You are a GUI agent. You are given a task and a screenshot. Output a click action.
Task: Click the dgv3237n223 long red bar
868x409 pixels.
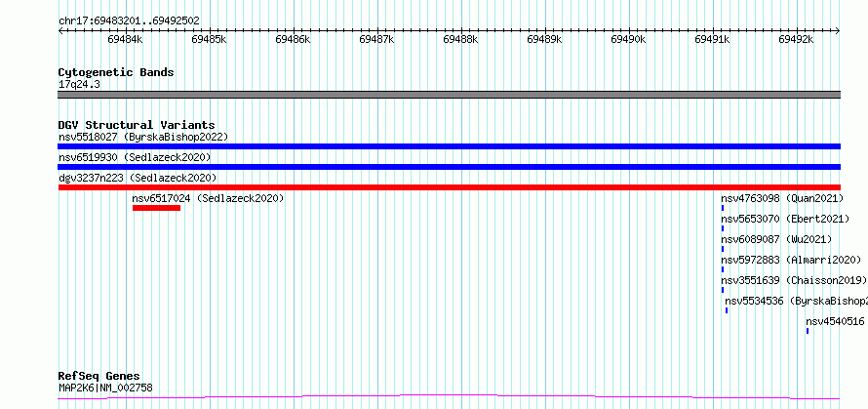449,187
